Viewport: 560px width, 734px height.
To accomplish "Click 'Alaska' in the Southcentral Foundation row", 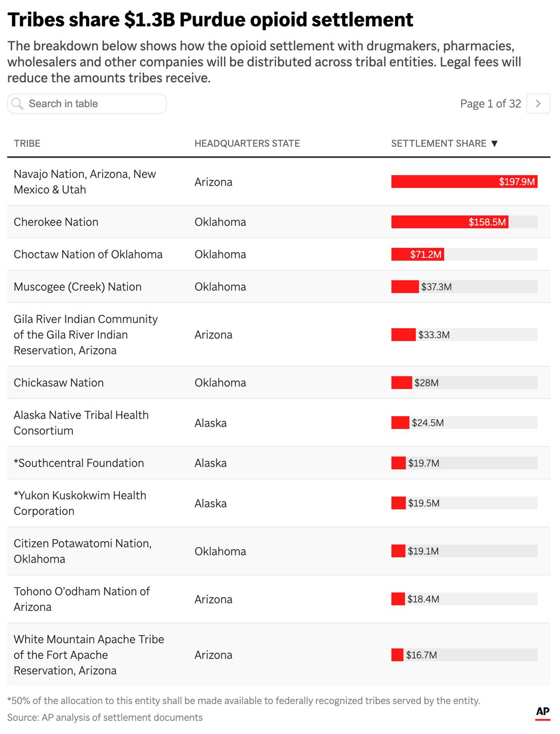I will pyautogui.click(x=211, y=463).
